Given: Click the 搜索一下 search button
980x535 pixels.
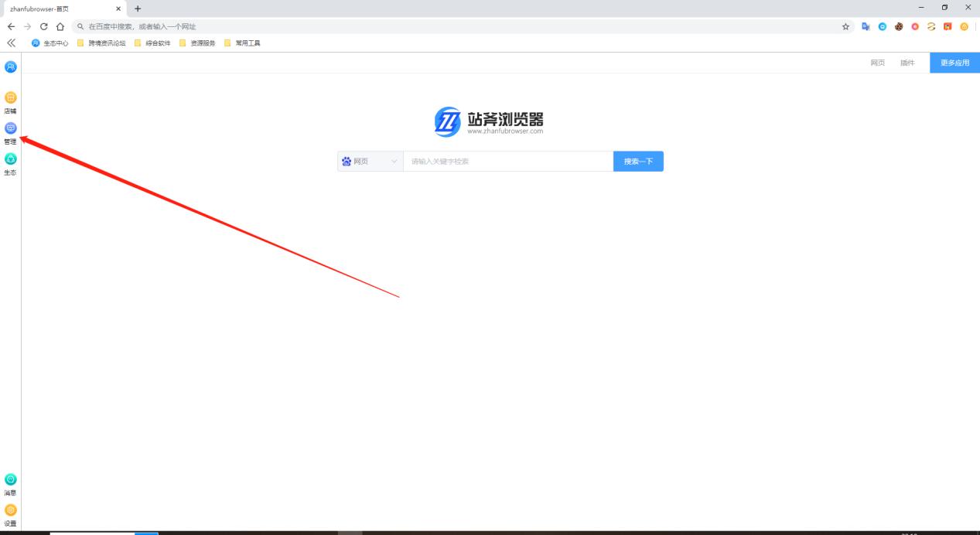Looking at the screenshot, I should coord(638,161).
